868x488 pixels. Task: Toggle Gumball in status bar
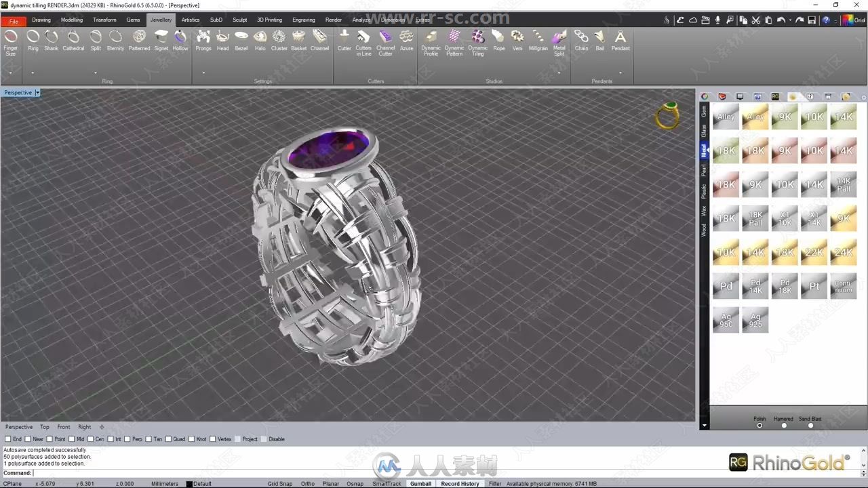pyautogui.click(x=420, y=484)
